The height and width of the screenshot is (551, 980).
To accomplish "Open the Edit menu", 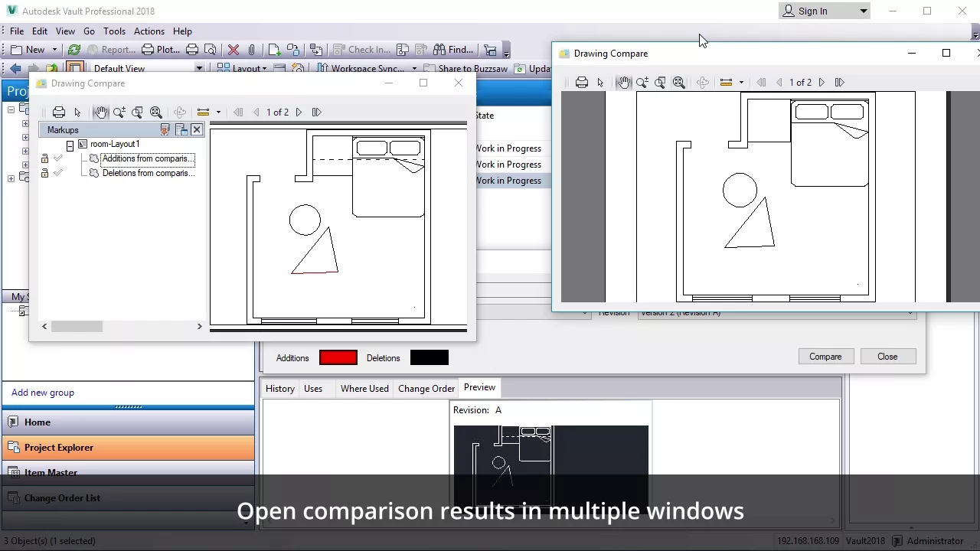I will 40,31.
